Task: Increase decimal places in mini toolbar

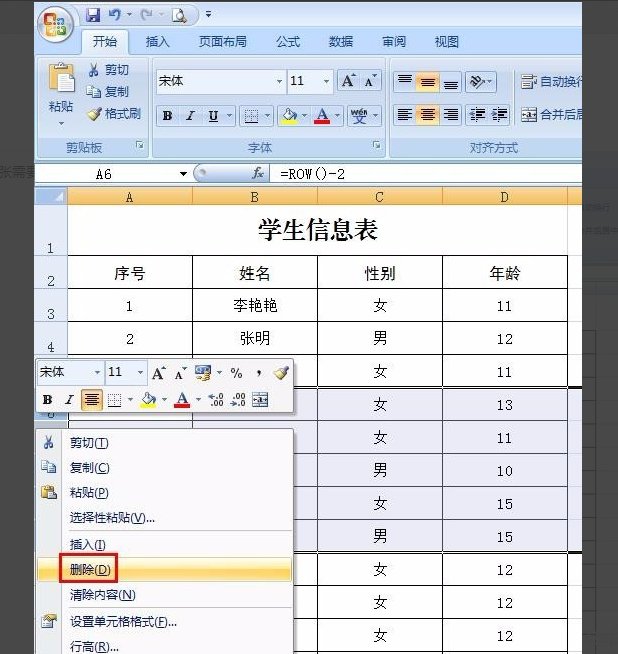Action: click(x=216, y=400)
